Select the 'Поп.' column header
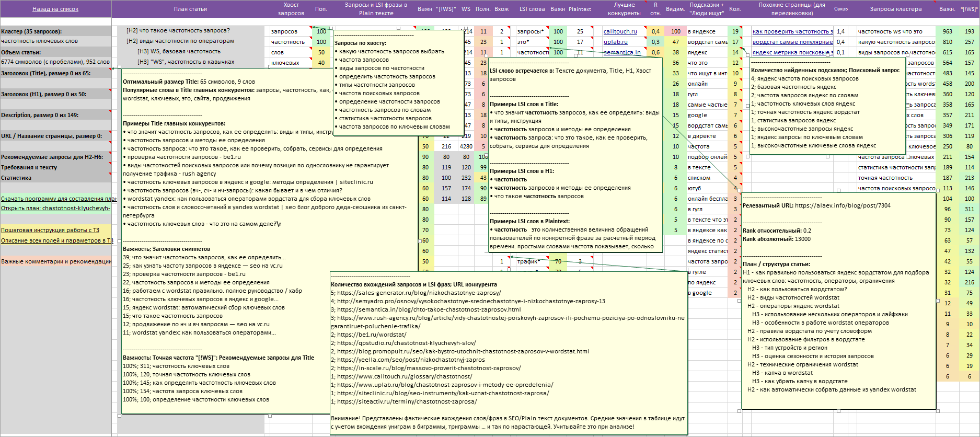 pyautogui.click(x=321, y=9)
